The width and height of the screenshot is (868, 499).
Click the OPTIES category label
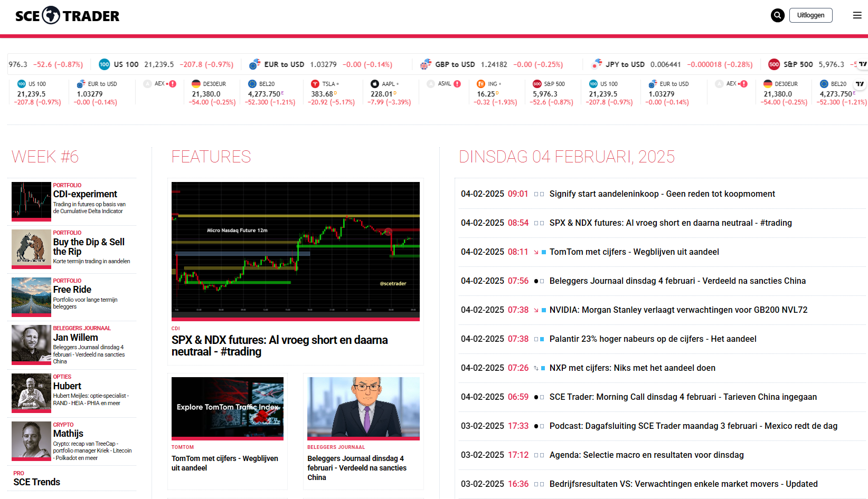[x=62, y=377]
